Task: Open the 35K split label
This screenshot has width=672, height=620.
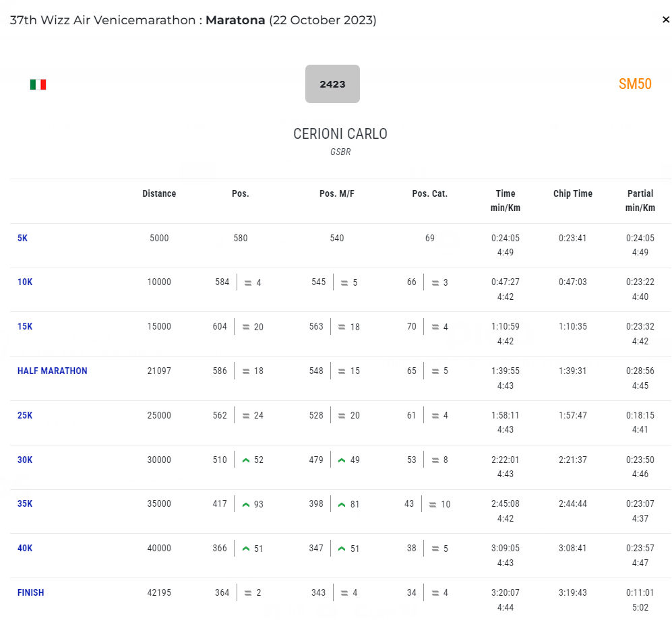Action: pyautogui.click(x=25, y=504)
